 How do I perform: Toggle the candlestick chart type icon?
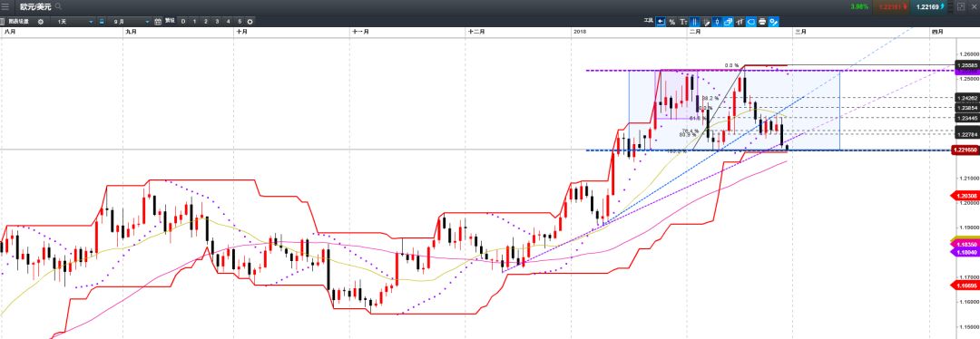tap(717, 22)
